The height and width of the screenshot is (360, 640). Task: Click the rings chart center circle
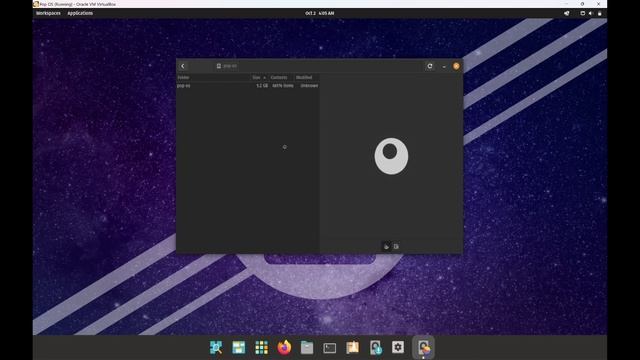coord(390,151)
